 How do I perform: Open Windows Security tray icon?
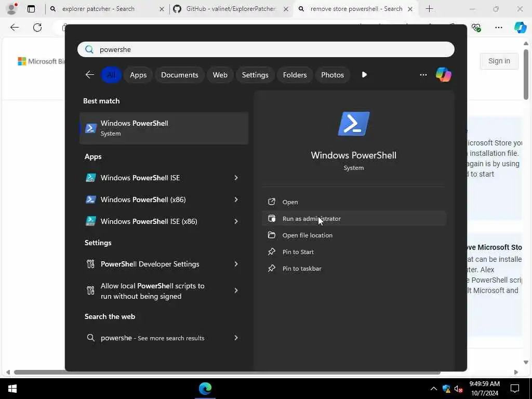pyautogui.click(x=446, y=389)
